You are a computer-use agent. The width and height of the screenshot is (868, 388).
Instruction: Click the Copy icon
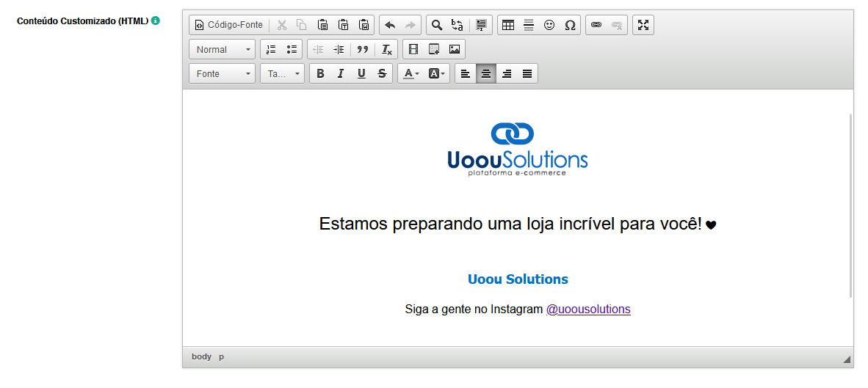(302, 25)
